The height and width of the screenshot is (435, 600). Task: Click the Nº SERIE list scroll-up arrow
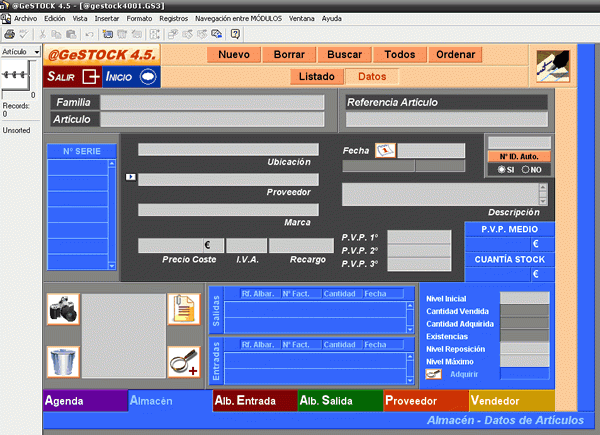click(x=112, y=163)
